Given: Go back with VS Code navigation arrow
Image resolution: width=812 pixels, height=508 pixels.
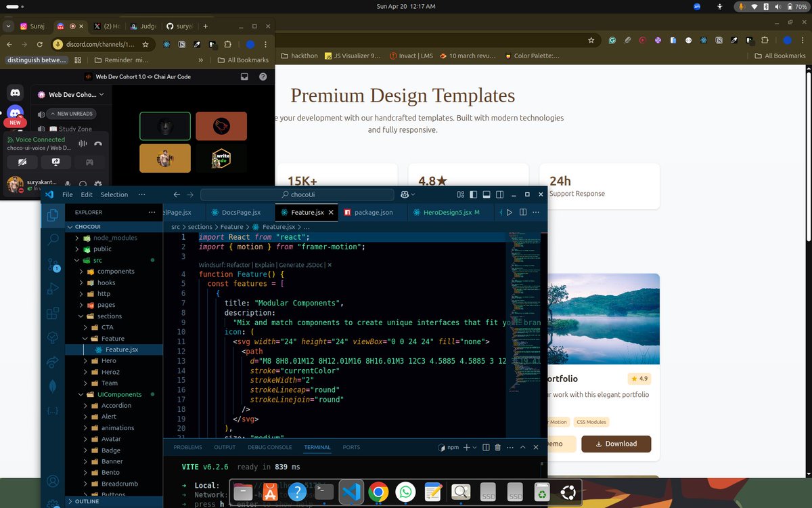Looking at the screenshot, I should pyautogui.click(x=177, y=194).
